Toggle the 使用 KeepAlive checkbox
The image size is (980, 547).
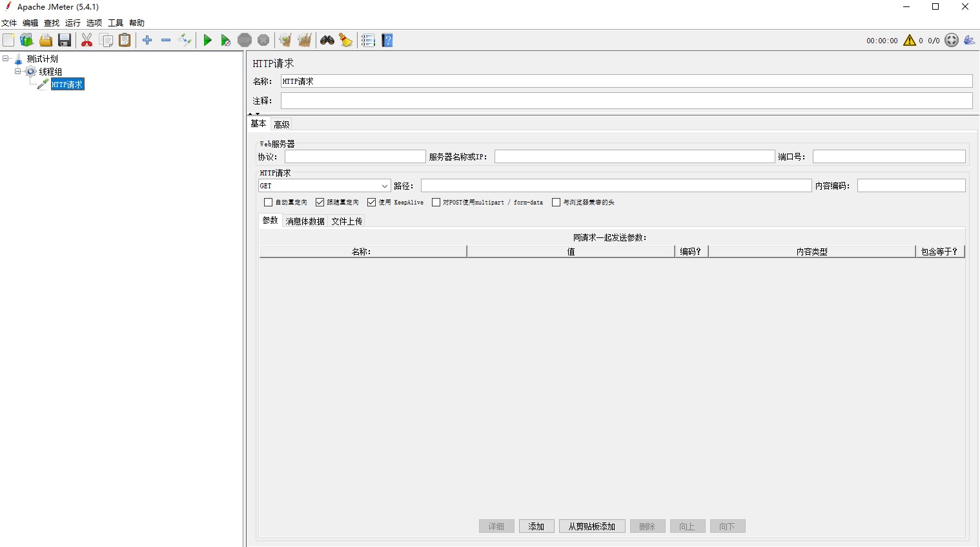coord(371,203)
